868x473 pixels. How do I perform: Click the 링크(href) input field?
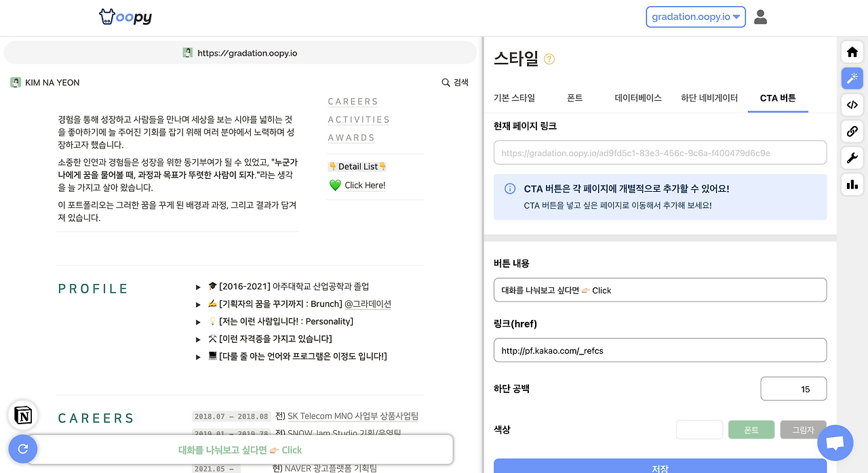[x=660, y=350]
